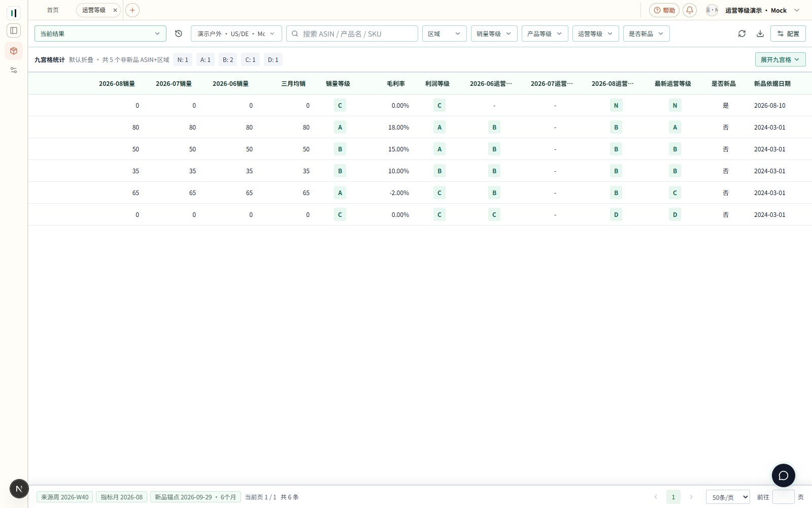This screenshot has width=812, height=508.
Task: Click the user avatar in header
Action: [712, 10]
